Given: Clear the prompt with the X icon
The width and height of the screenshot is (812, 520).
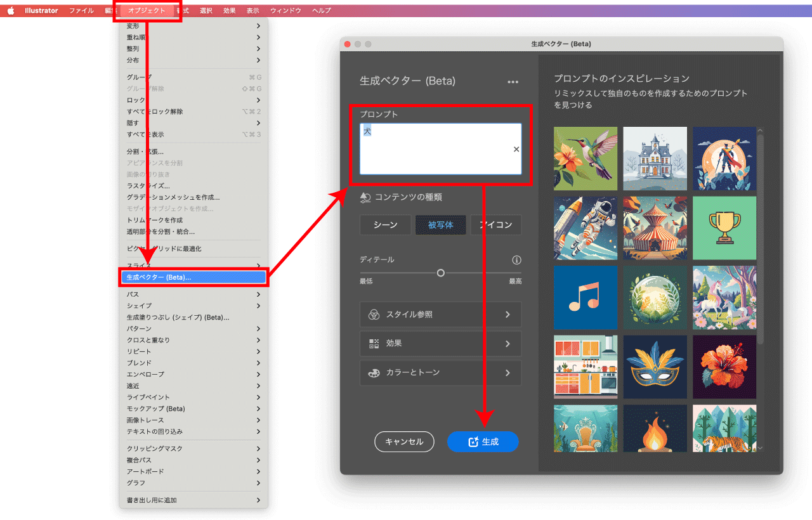Looking at the screenshot, I should 516,149.
